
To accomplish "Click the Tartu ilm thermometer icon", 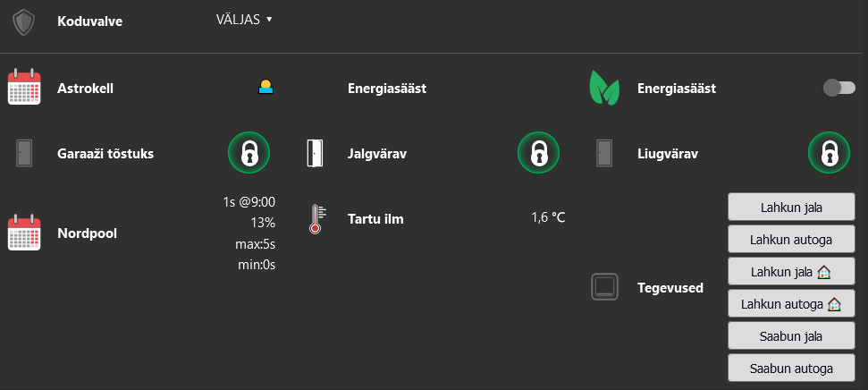I will coord(317,219).
